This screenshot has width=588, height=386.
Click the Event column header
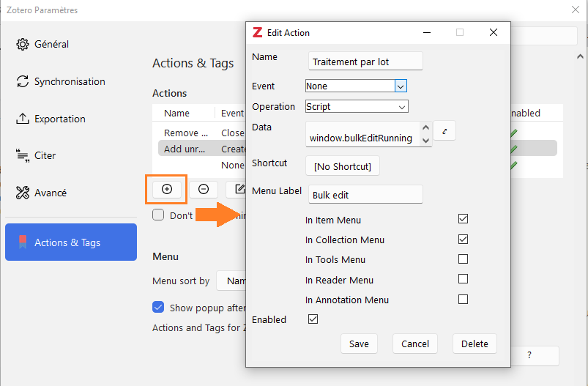tap(233, 113)
